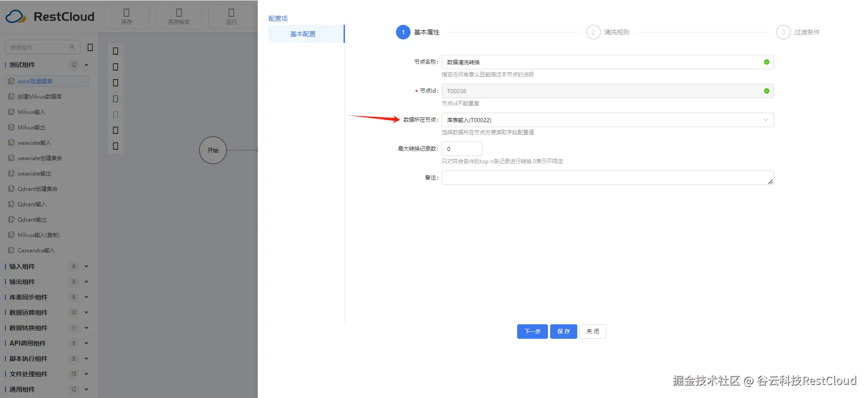Click the 节点名称 input field

click(x=608, y=62)
